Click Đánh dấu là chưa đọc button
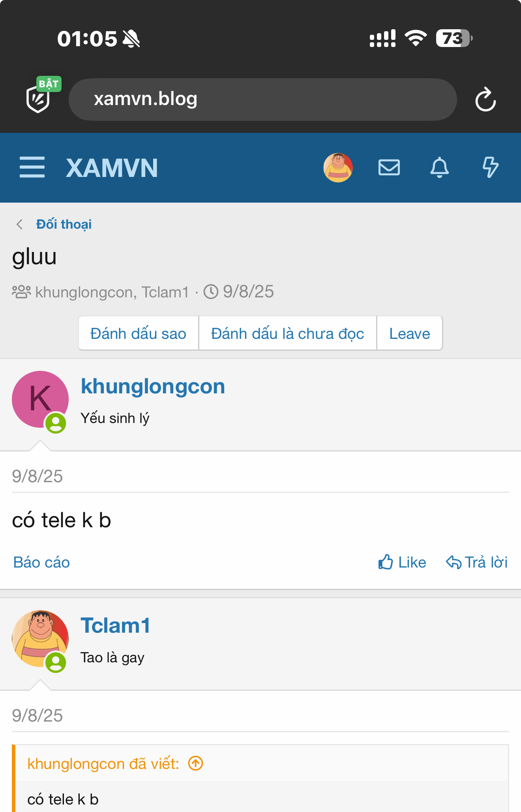This screenshot has height=812, width=521. tap(287, 333)
